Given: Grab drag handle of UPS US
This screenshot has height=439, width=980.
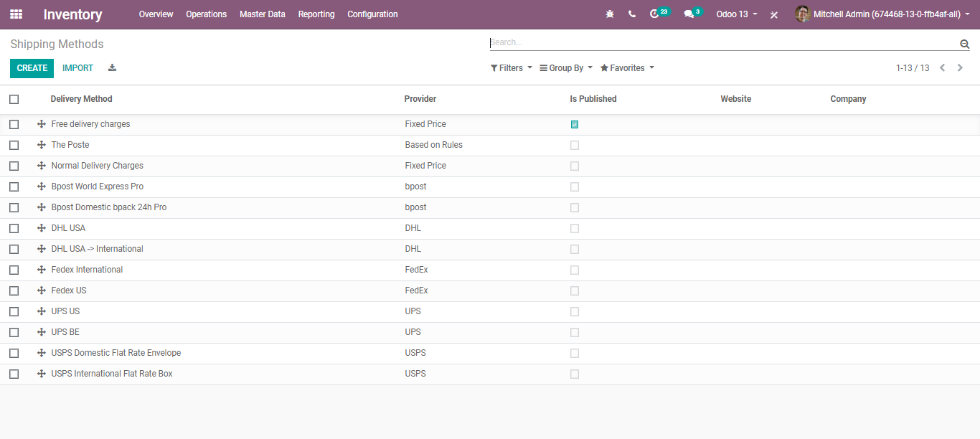Looking at the screenshot, I should click(x=42, y=311).
